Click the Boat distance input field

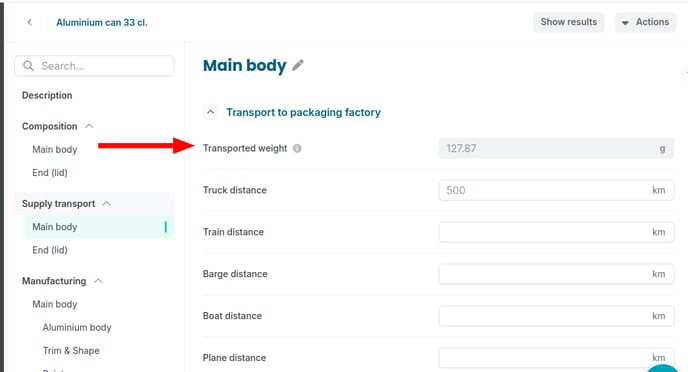point(556,316)
